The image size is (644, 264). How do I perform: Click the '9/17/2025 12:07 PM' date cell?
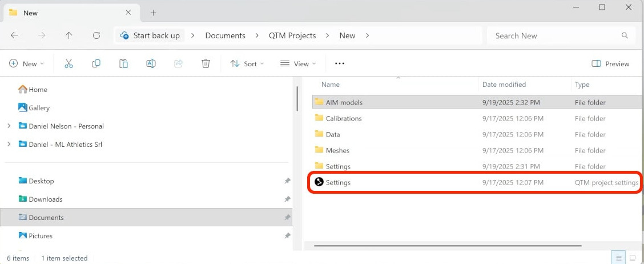(513, 182)
